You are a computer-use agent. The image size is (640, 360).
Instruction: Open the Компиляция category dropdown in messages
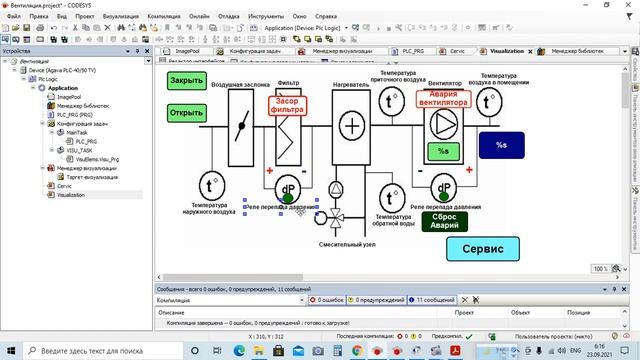[302, 300]
